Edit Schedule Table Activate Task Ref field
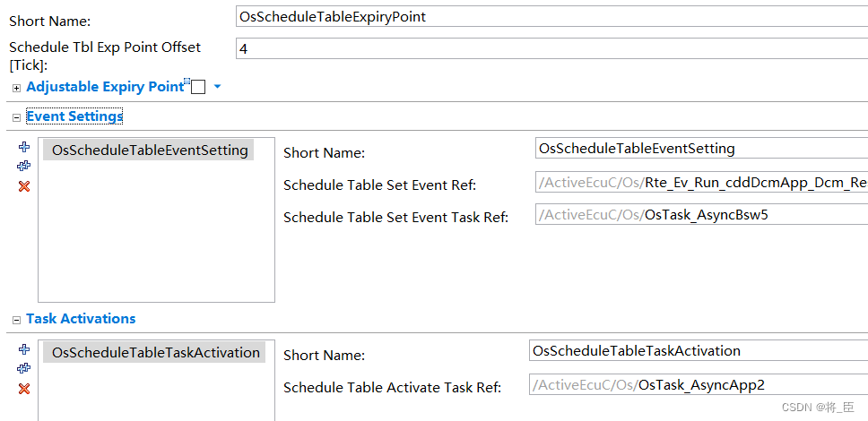 699,384
